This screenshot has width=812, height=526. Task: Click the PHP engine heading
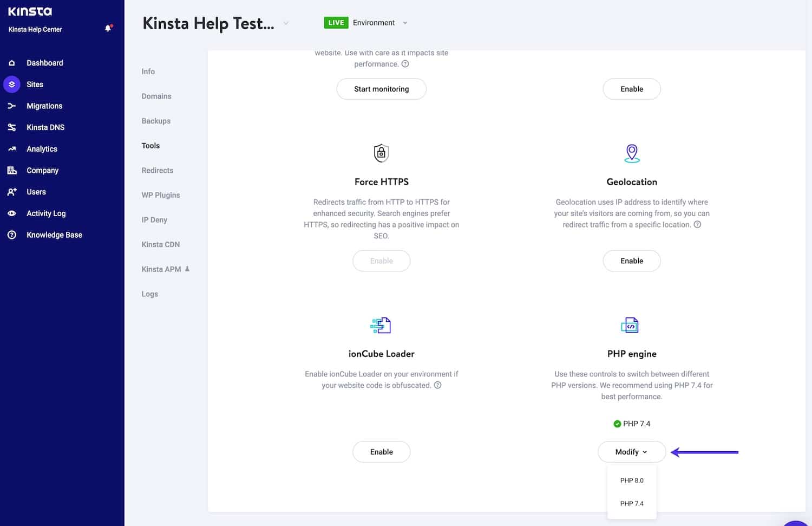click(632, 354)
